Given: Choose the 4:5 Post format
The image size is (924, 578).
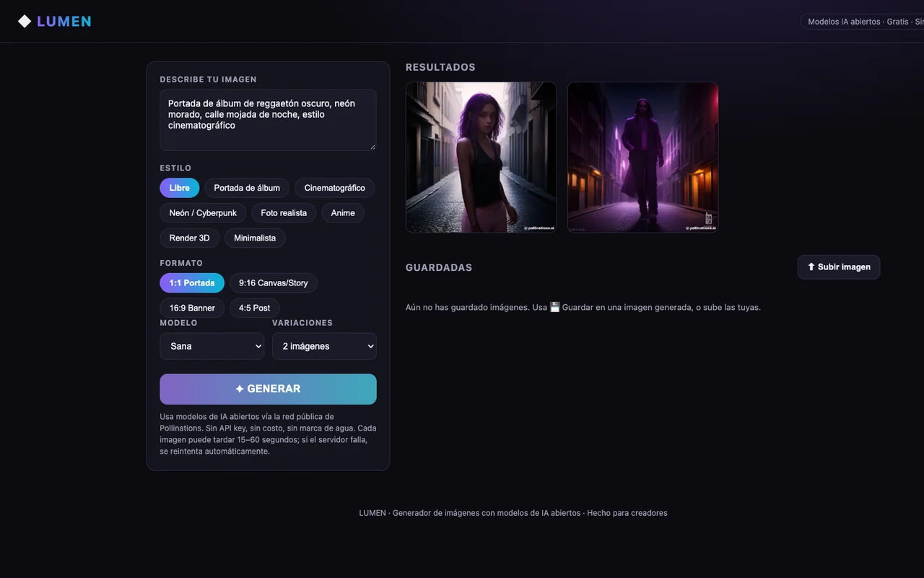Looking at the screenshot, I should coord(255,308).
